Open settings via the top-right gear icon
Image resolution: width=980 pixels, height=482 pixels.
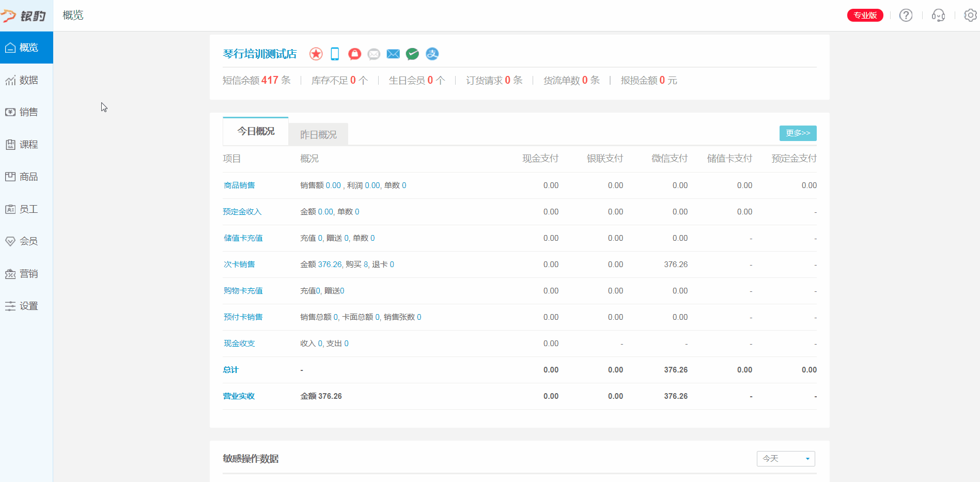[970, 15]
